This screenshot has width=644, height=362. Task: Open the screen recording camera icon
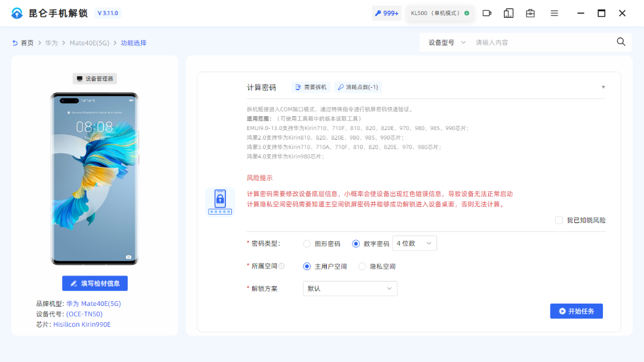coord(487,13)
